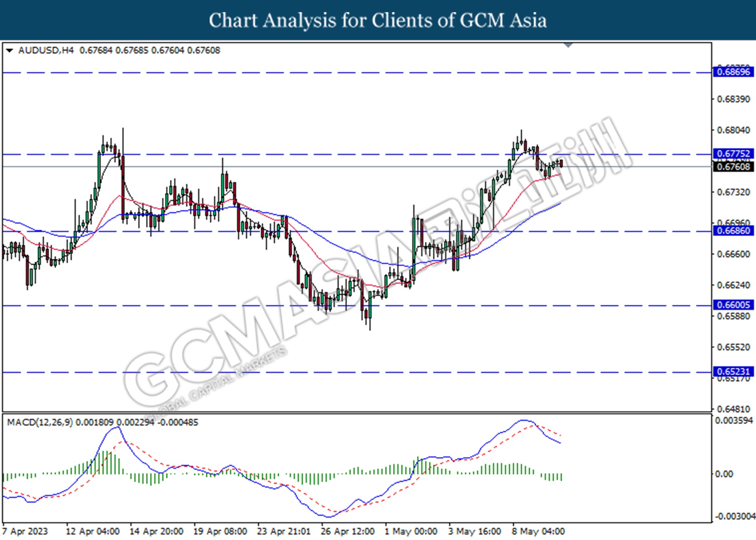
Task: Click the 0.003594 MACD scale value
Action: [734, 421]
